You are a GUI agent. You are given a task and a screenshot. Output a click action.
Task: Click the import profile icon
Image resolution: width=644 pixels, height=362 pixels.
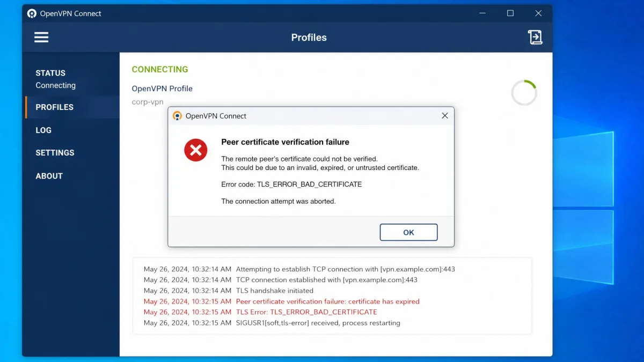535,37
